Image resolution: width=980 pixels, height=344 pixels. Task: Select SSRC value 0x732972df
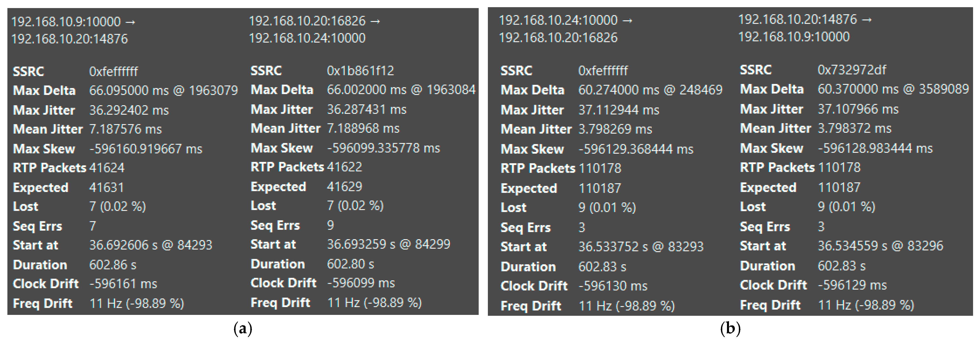851,70
